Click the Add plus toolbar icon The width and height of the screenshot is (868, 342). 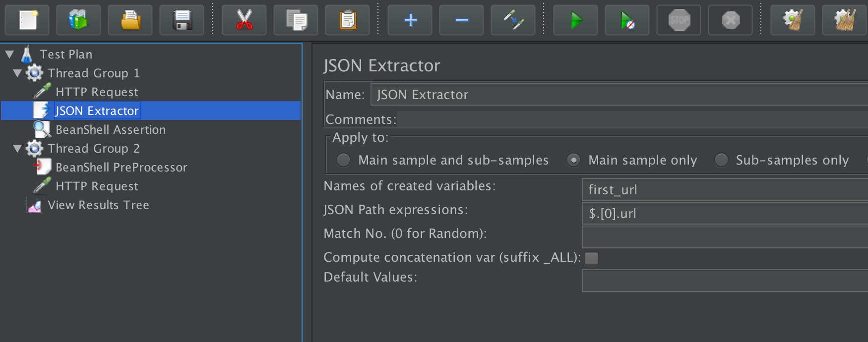pyautogui.click(x=410, y=20)
